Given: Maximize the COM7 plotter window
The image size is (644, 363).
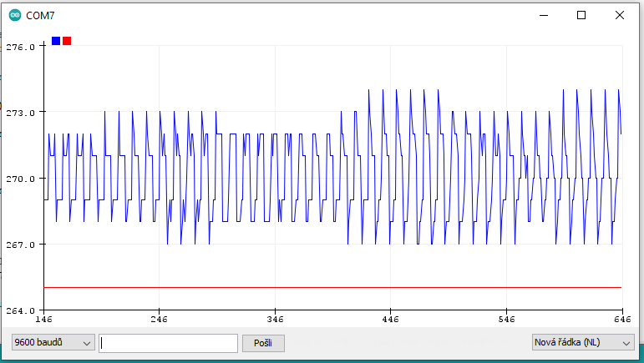Looking at the screenshot, I should [x=581, y=15].
